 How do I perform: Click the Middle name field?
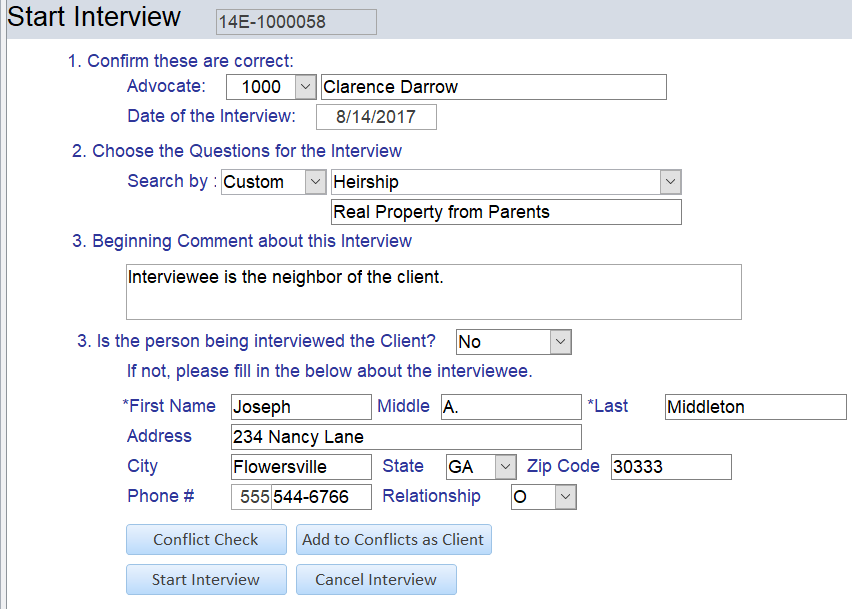pyautogui.click(x=510, y=407)
